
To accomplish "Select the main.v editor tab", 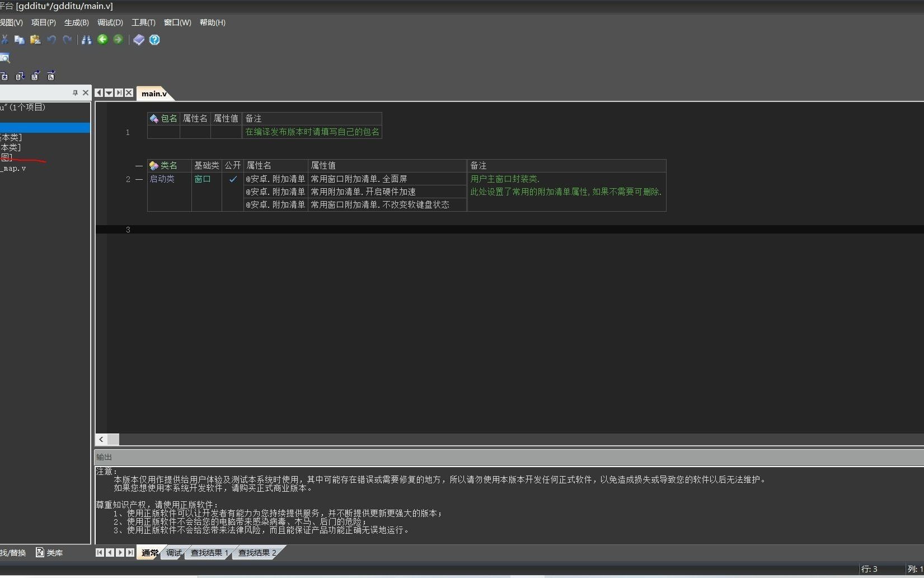I will pos(154,94).
